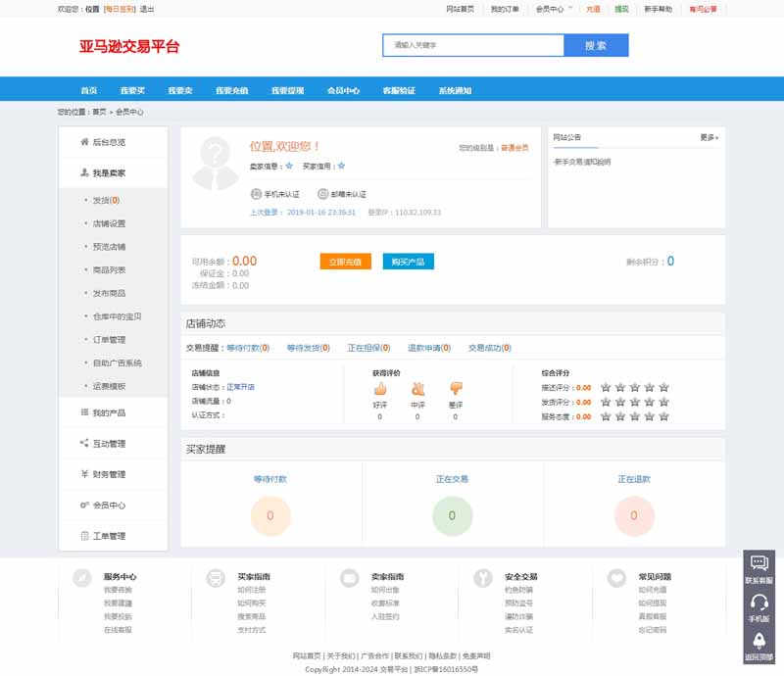Click the 正常开店 shop status link
Image resolution: width=784 pixels, height=676 pixels.
[x=240, y=387]
